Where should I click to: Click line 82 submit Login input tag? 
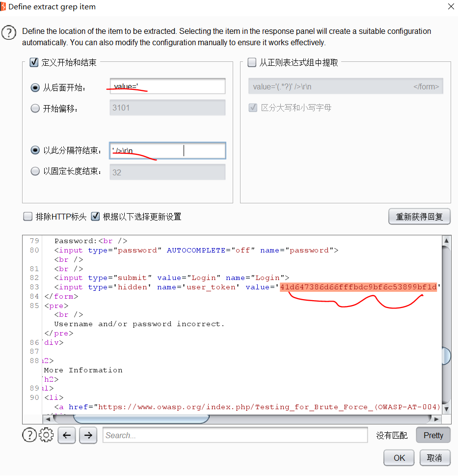[x=172, y=278]
